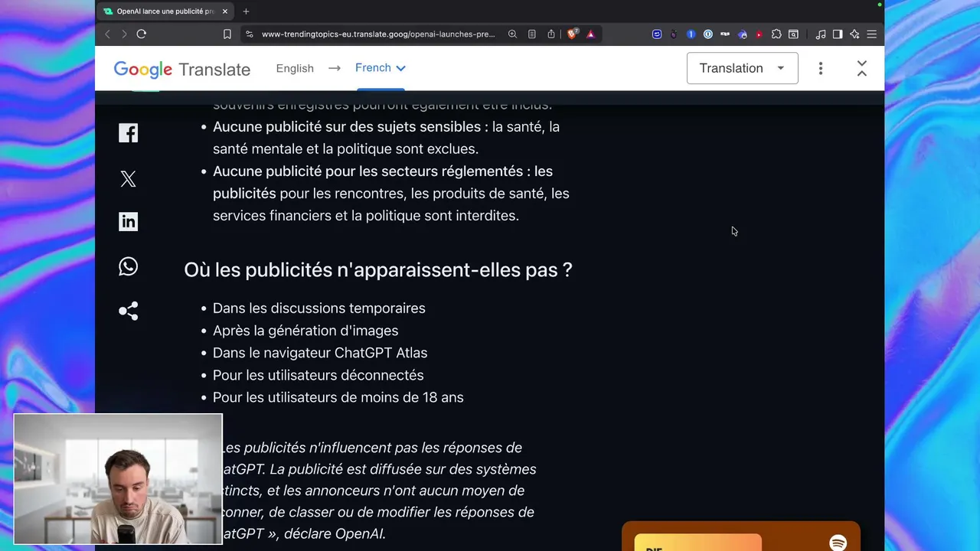Open the French target language dropdown
980x551 pixels.
tap(380, 67)
